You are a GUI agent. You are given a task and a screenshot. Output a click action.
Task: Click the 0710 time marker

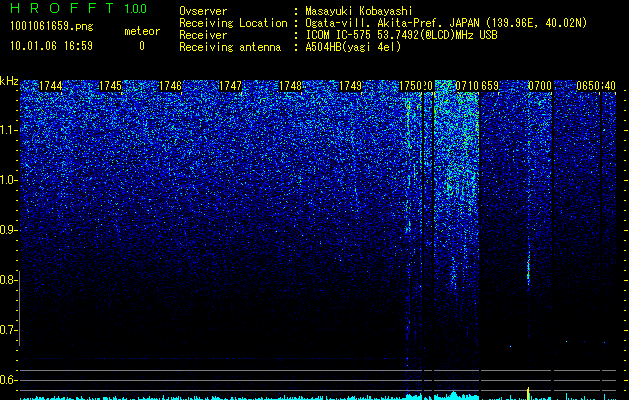coord(467,86)
